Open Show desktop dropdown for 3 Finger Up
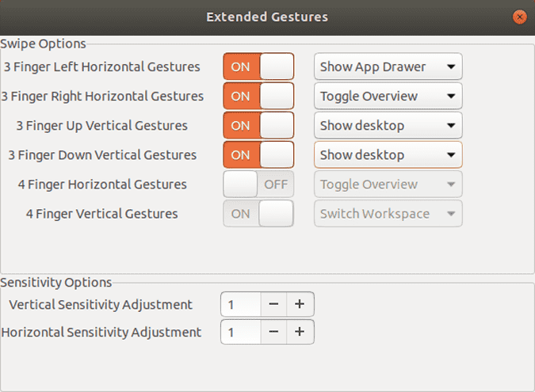This screenshot has height=392, width=535. pos(388,125)
